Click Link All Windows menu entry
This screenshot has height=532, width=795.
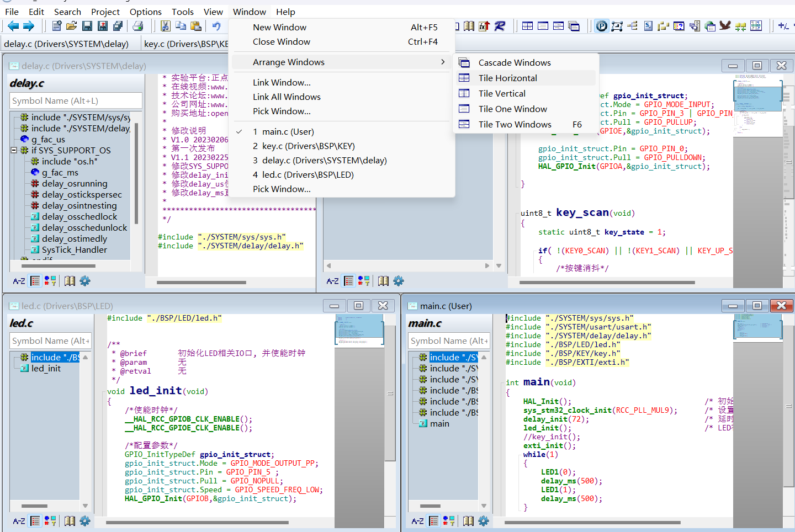(287, 97)
